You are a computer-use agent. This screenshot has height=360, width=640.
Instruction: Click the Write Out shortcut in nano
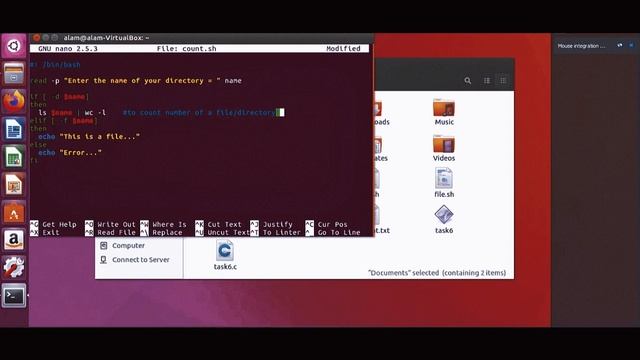(x=110, y=224)
